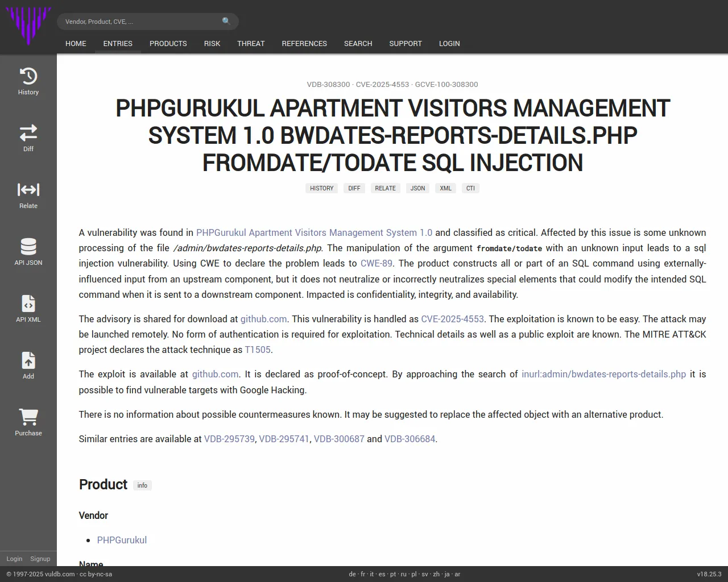The width and height of the screenshot is (728, 582).
Task: Click the version v18.25.3 text
Action: click(709, 574)
